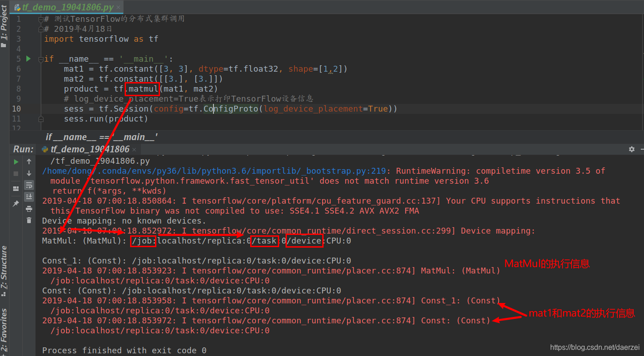
Task: Open the importlib/_bootstrap.py:219 file link
Action: click(214, 171)
